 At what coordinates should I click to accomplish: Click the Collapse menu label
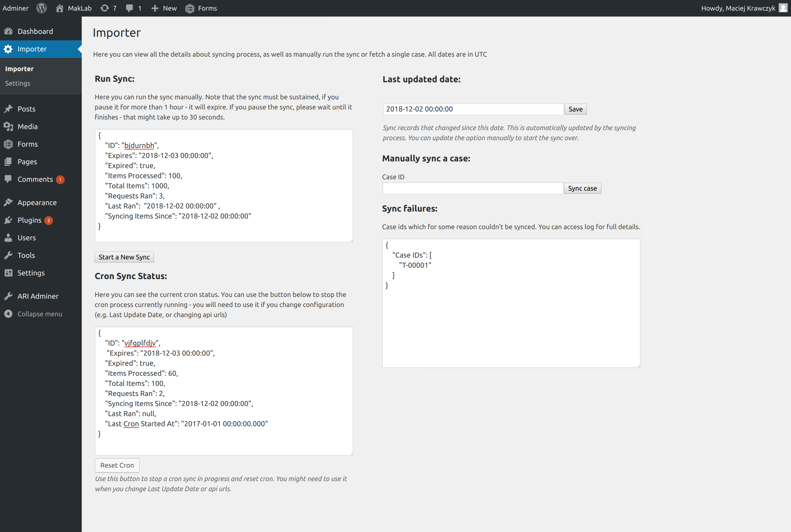pyautogui.click(x=40, y=314)
